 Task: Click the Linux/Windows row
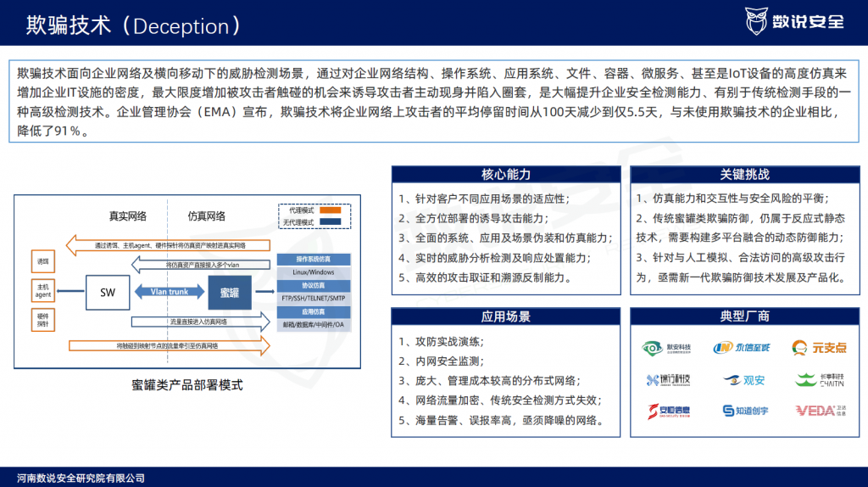click(314, 272)
